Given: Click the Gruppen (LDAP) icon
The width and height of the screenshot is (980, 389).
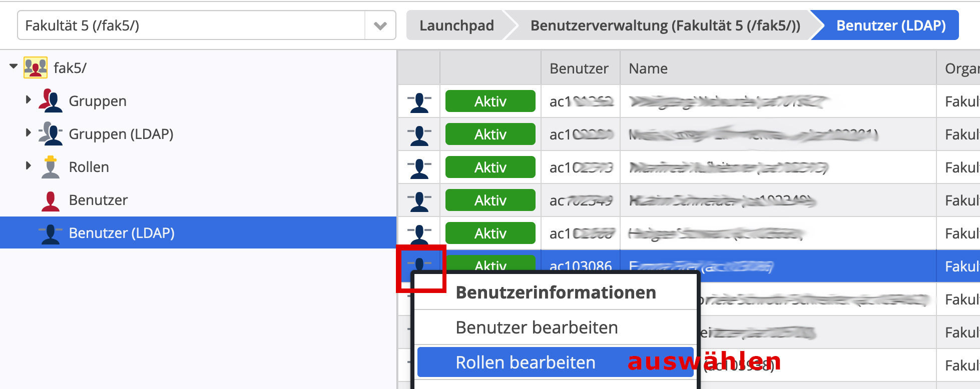Looking at the screenshot, I should pos(51,133).
